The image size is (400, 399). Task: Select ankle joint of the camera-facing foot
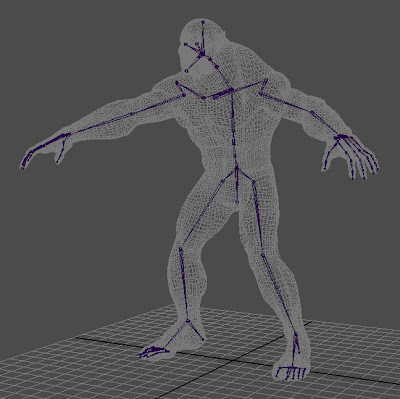coord(295,334)
